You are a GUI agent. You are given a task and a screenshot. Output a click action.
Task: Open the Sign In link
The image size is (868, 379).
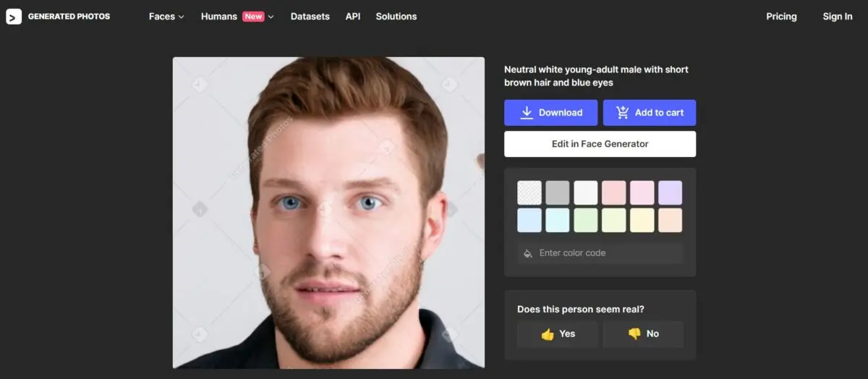click(x=837, y=17)
